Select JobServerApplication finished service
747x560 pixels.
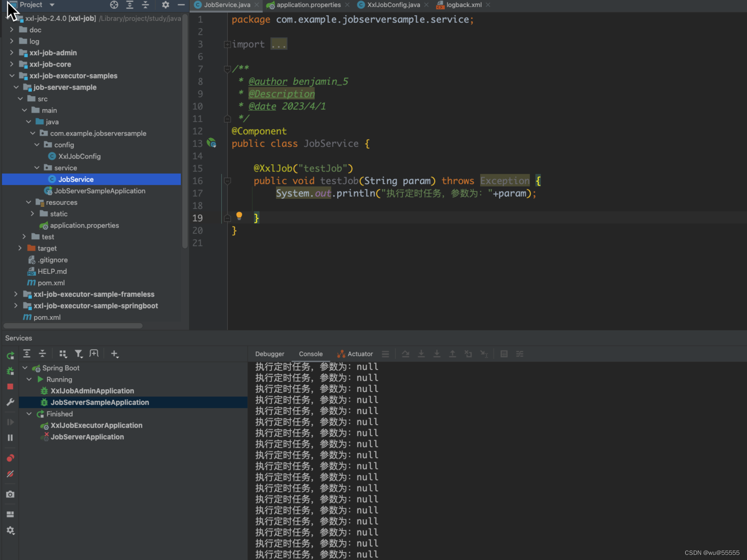87,437
